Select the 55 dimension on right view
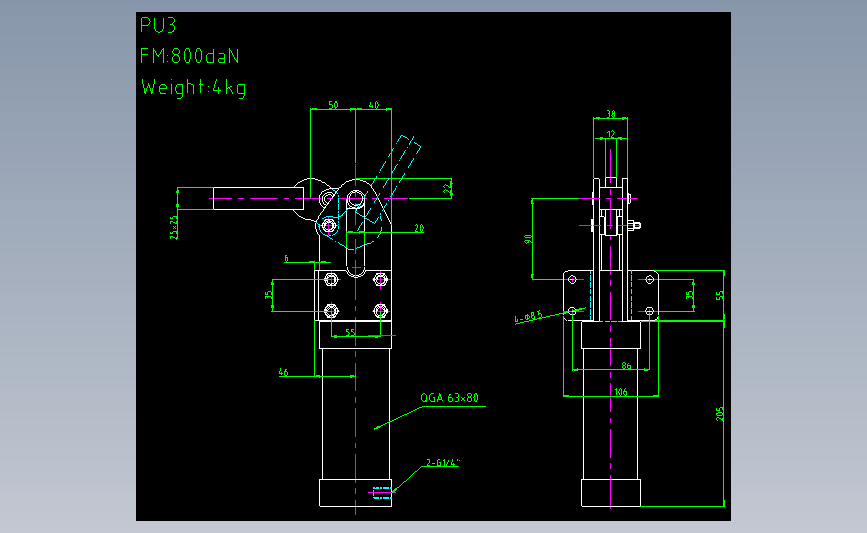Viewport: 867px width, 533px height. (x=719, y=295)
